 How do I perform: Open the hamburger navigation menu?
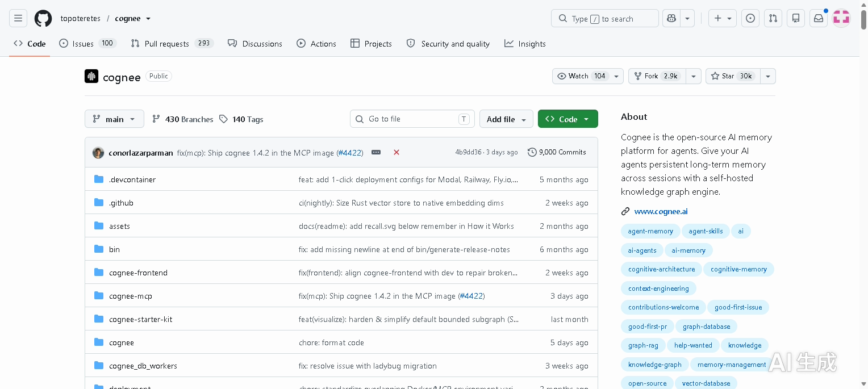click(18, 18)
